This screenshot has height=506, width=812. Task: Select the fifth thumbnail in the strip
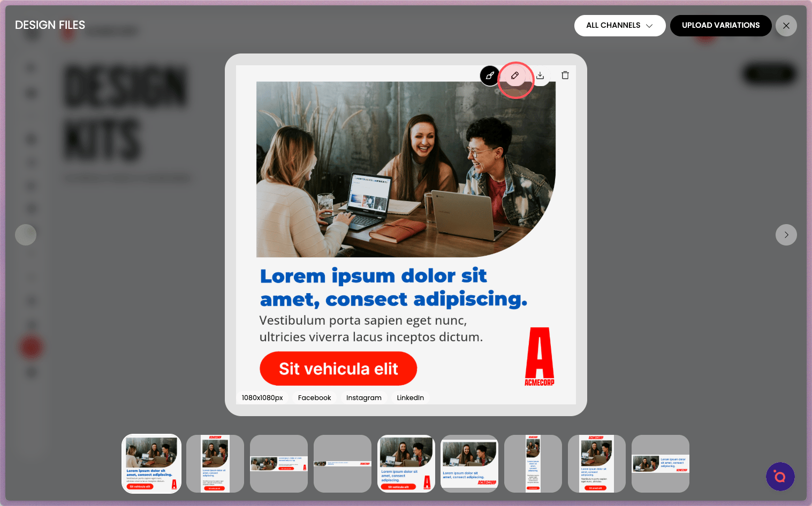coord(406,464)
